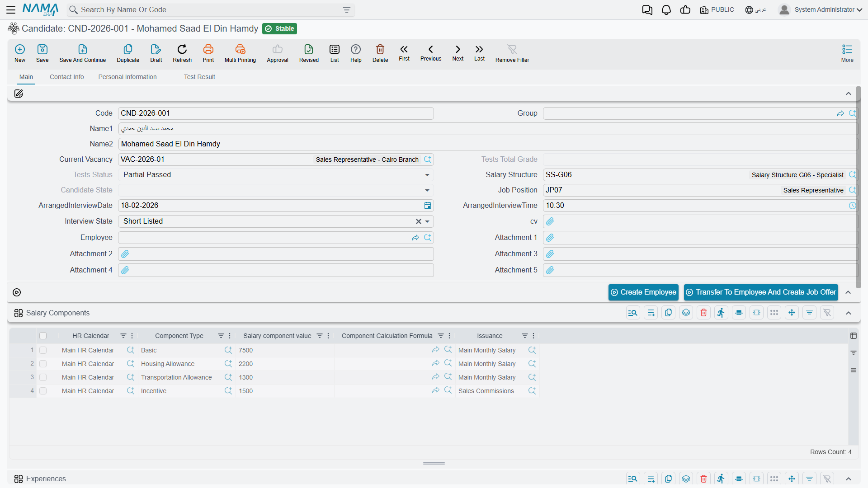Screen dimensions: 868x488
Task: Go to the Next record
Action: [x=458, y=53]
